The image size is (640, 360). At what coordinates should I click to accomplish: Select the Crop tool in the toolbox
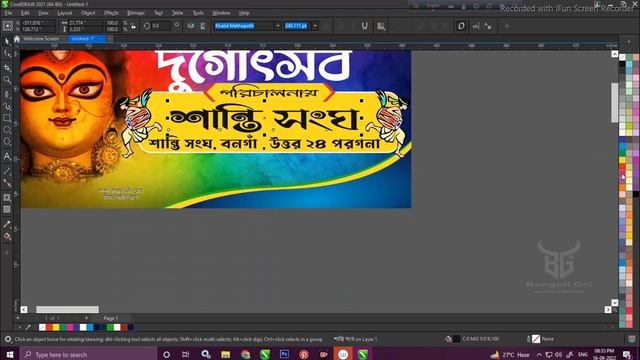[x=7, y=68]
